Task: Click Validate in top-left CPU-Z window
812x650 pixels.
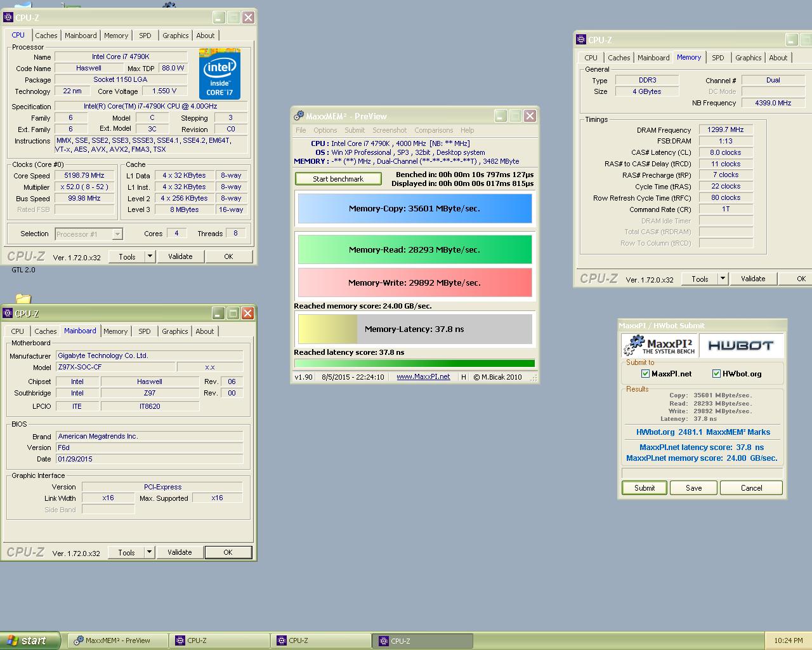Action: point(180,256)
